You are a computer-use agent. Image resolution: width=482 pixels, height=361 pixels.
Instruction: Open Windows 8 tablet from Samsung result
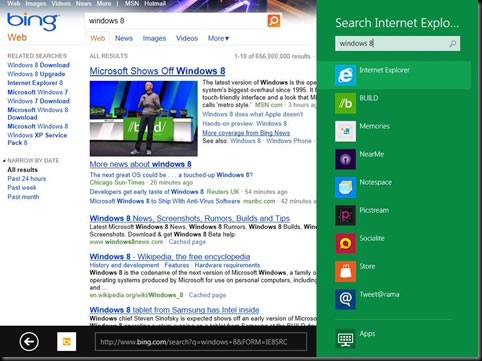tap(174, 310)
